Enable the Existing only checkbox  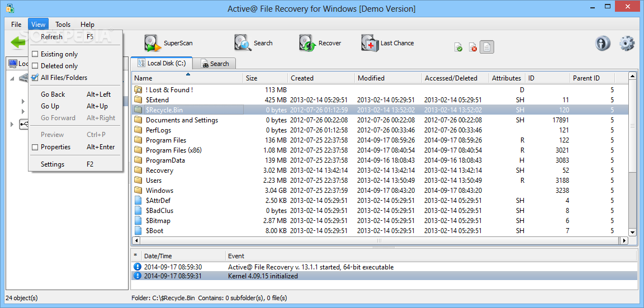pos(35,54)
